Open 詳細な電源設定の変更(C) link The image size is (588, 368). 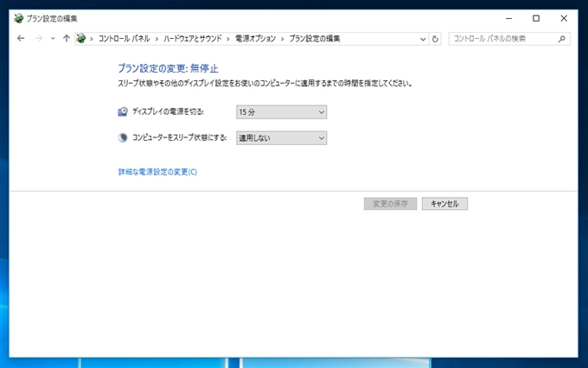pyautogui.click(x=157, y=172)
